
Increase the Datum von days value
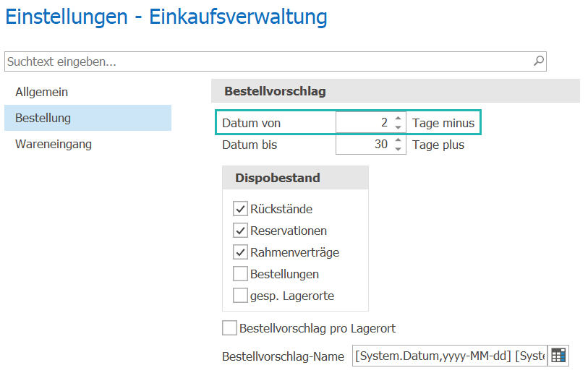click(x=398, y=118)
